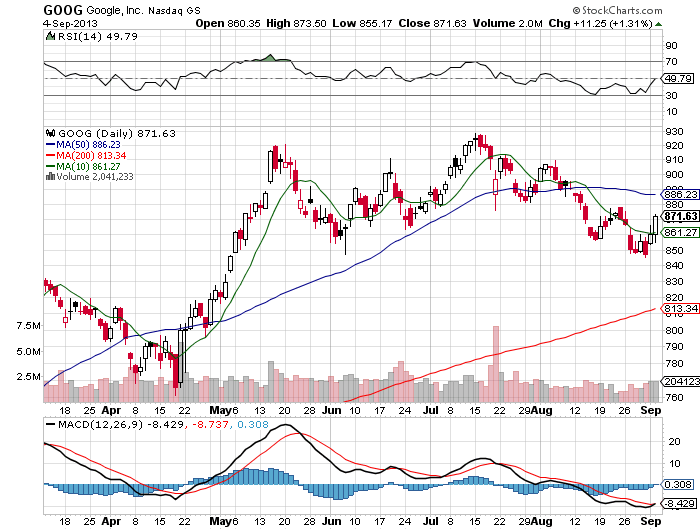The width and height of the screenshot is (700, 530).
Task: Click the GOOG ticker symbol title
Action: (63, 9)
